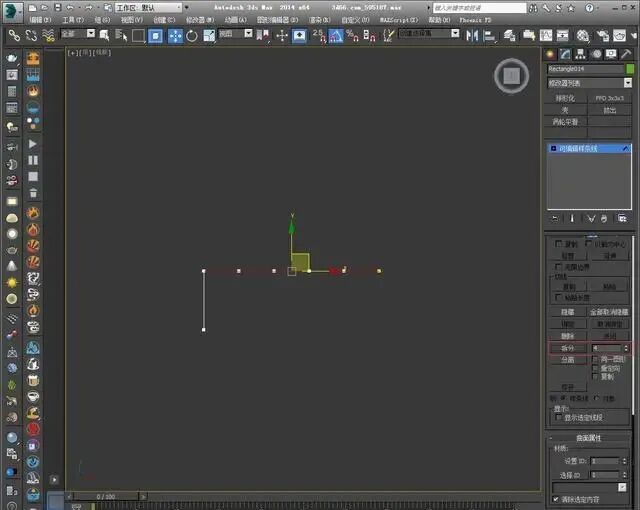
Task: Click the Phoenix FD pause simulation icon
Action: coord(33,160)
